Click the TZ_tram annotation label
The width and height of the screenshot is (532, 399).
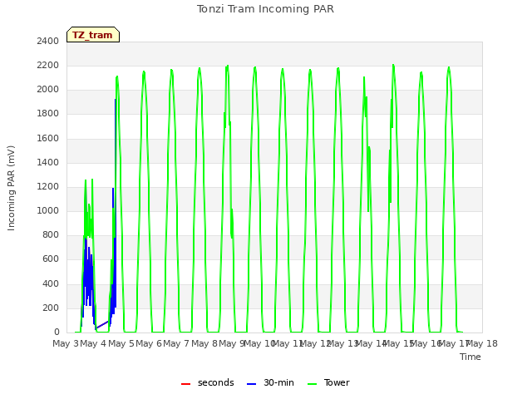point(92,35)
